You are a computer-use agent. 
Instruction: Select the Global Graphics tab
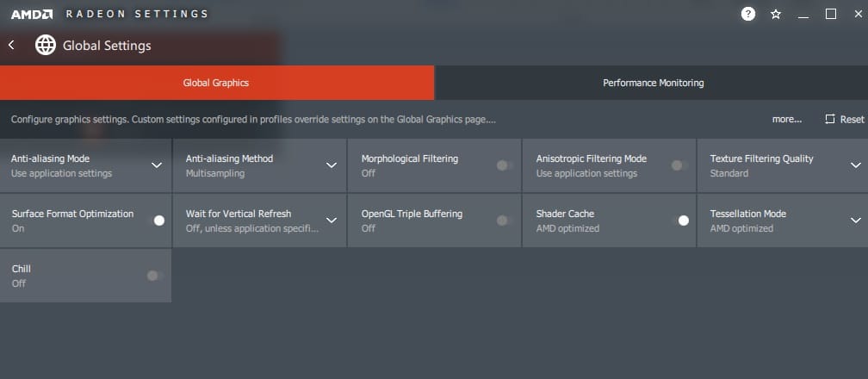pyautogui.click(x=216, y=83)
